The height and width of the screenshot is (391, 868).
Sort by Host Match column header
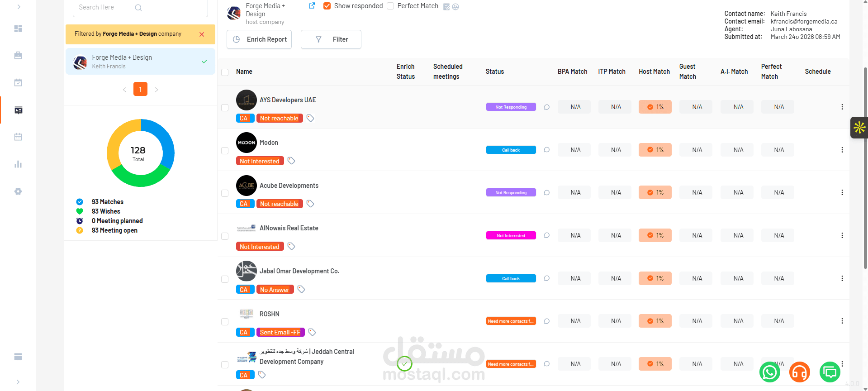[654, 72]
